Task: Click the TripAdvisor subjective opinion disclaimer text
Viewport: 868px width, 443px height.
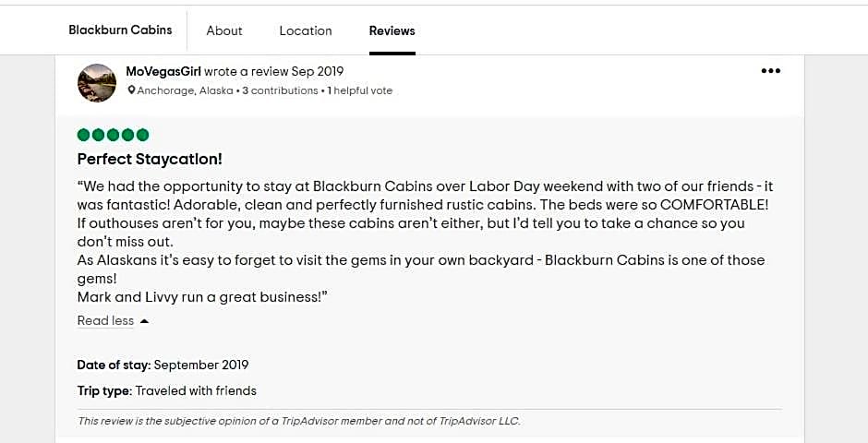Action: click(298, 421)
